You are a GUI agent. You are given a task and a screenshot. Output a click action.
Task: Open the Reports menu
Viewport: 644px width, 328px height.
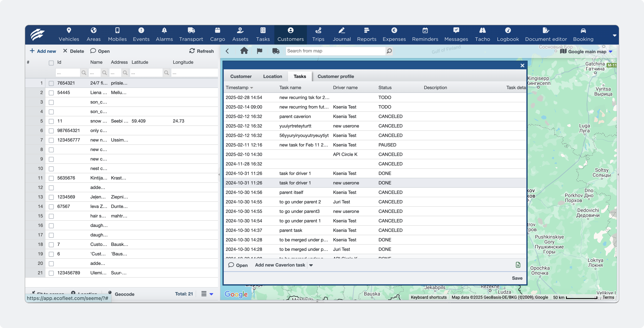367,34
